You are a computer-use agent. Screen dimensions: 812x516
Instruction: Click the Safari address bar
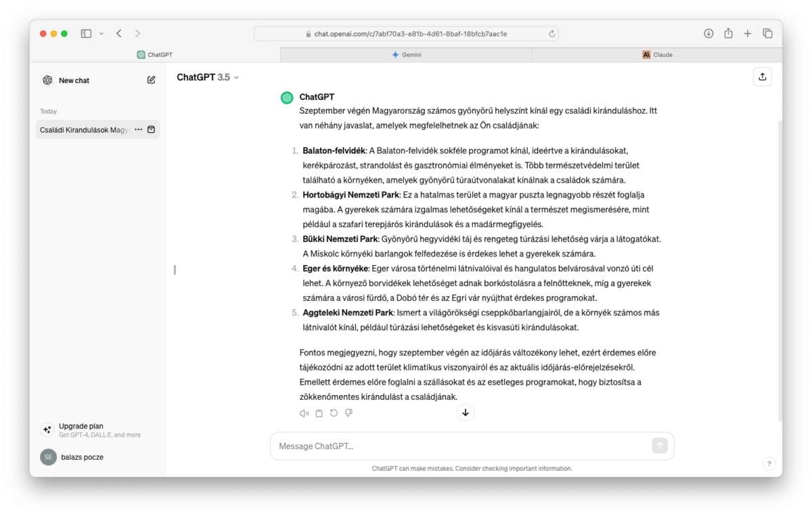(x=406, y=33)
